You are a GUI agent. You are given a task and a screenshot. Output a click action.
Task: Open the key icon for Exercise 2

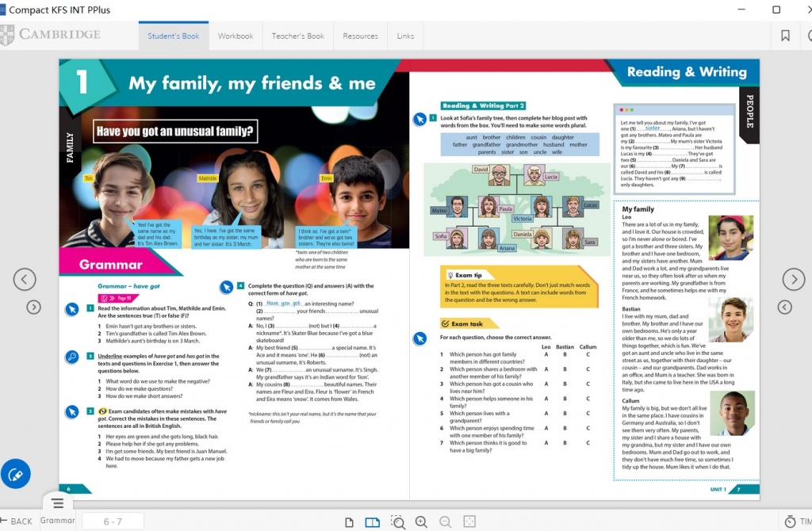(x=71, y=357)
